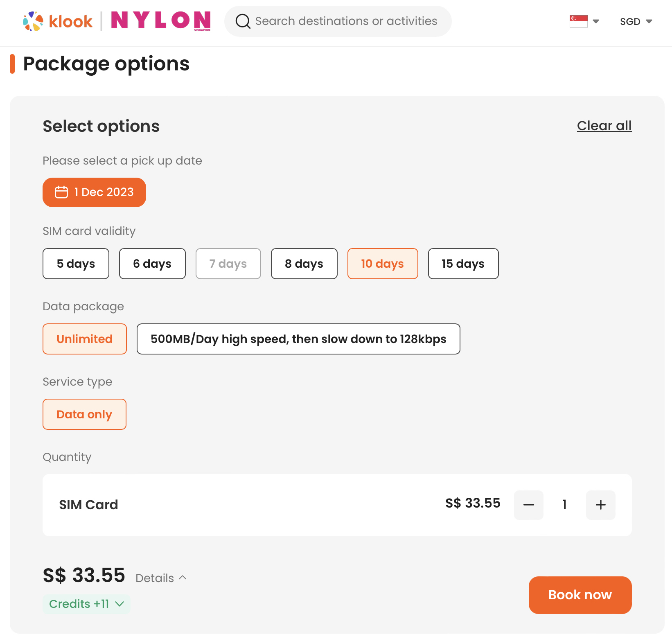
Task: Click the search magnifier icon
Action: (243, 21)
